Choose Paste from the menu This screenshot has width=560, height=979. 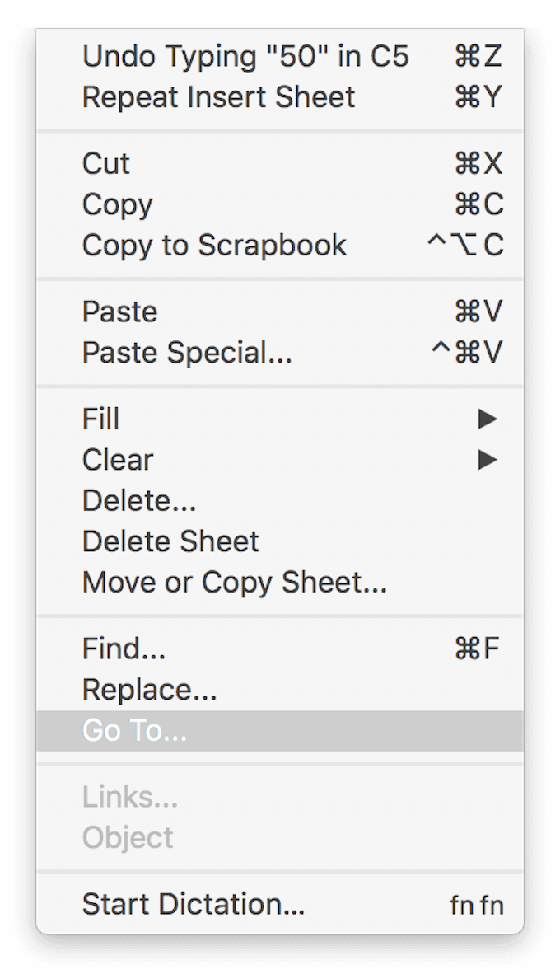pos(119,311)
